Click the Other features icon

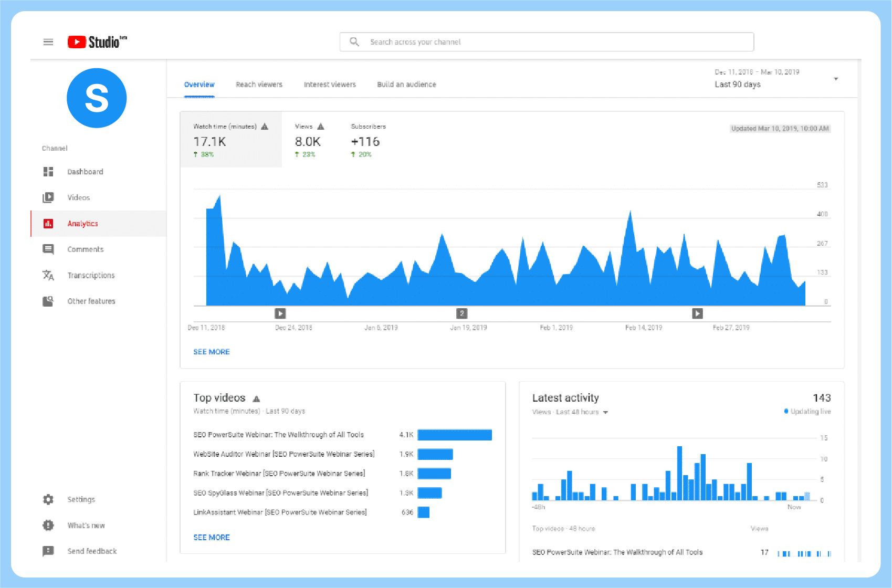click(x=48, y=301)
